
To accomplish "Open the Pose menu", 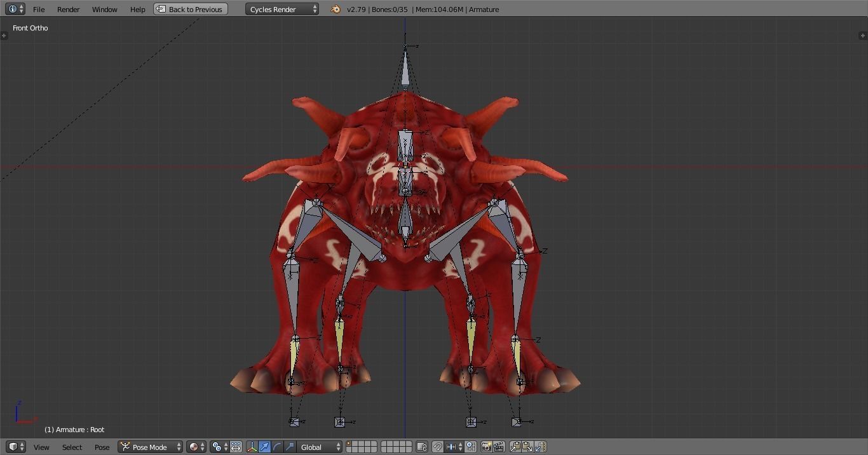I will [x=102, y=447].
